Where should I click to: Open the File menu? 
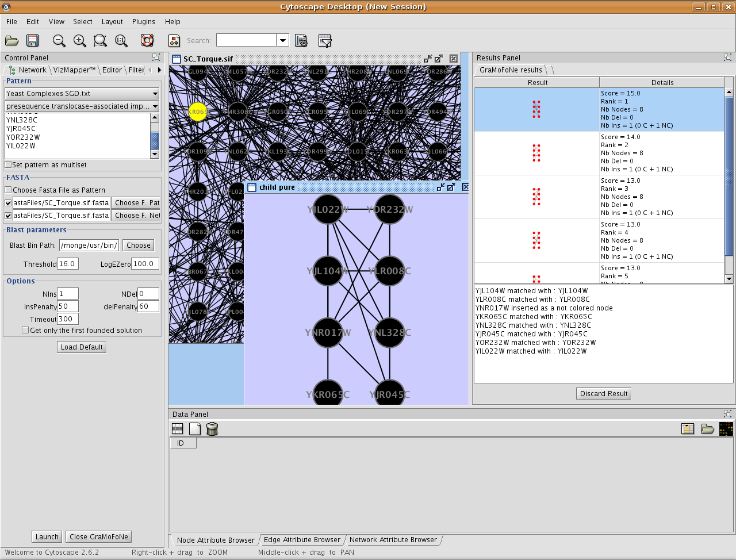click(11, 21)
